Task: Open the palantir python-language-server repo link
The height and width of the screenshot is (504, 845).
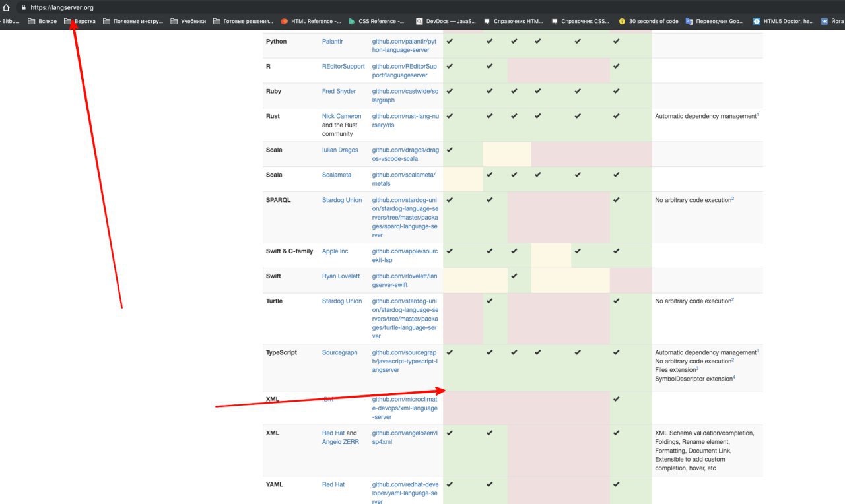Action: (x=405, y=46)
